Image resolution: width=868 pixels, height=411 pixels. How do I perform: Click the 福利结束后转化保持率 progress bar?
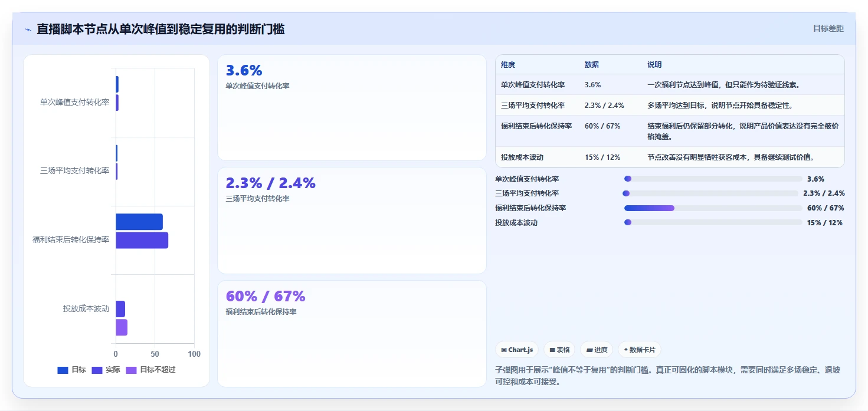tap(713, 208)
